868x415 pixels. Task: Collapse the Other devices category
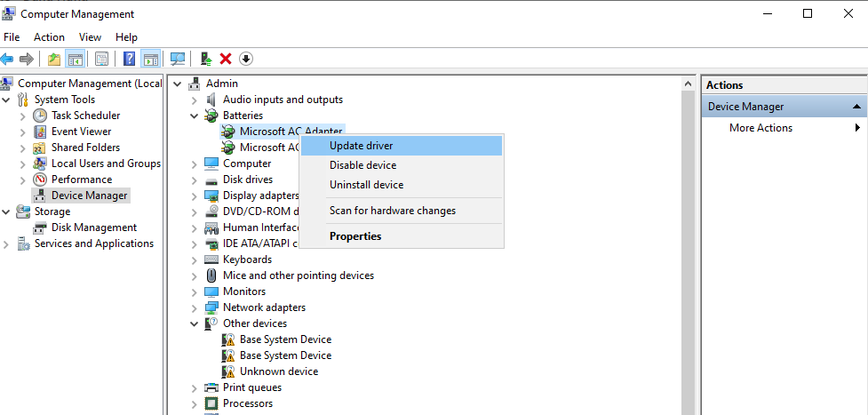pos(195,323)
